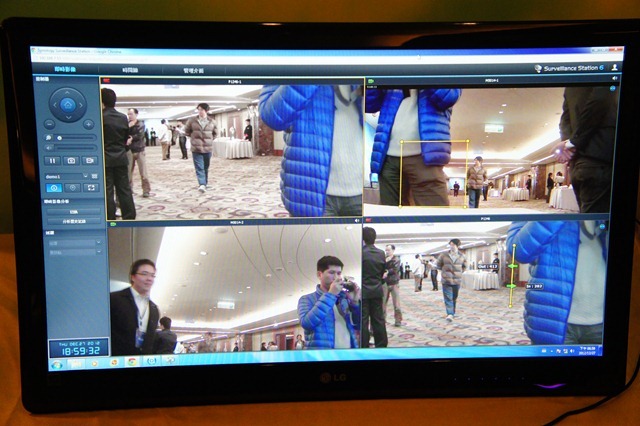Click Surveillance Station 6 logo
Screen dimensions: 640x426
(569, 68)
